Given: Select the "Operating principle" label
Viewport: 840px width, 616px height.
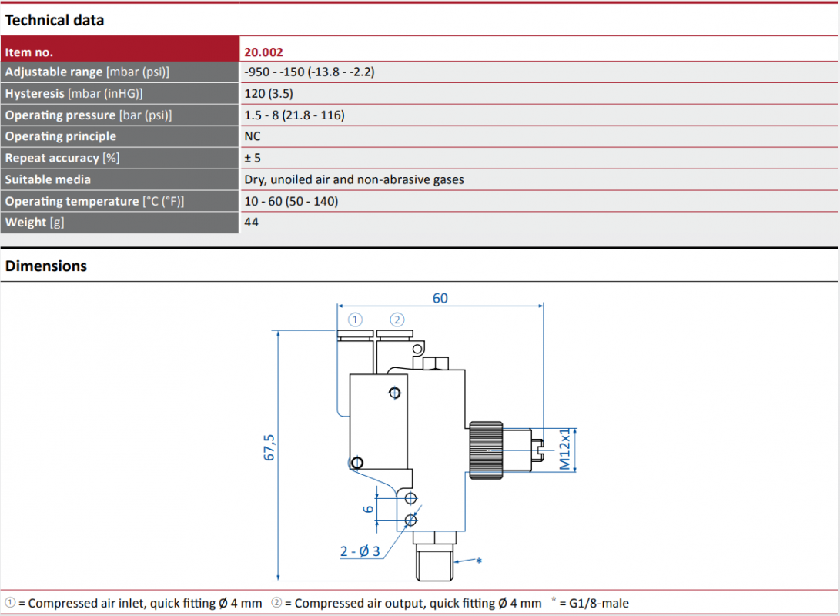Looking at the screenshot, I should pyautogui.click(x=61, y=136).
